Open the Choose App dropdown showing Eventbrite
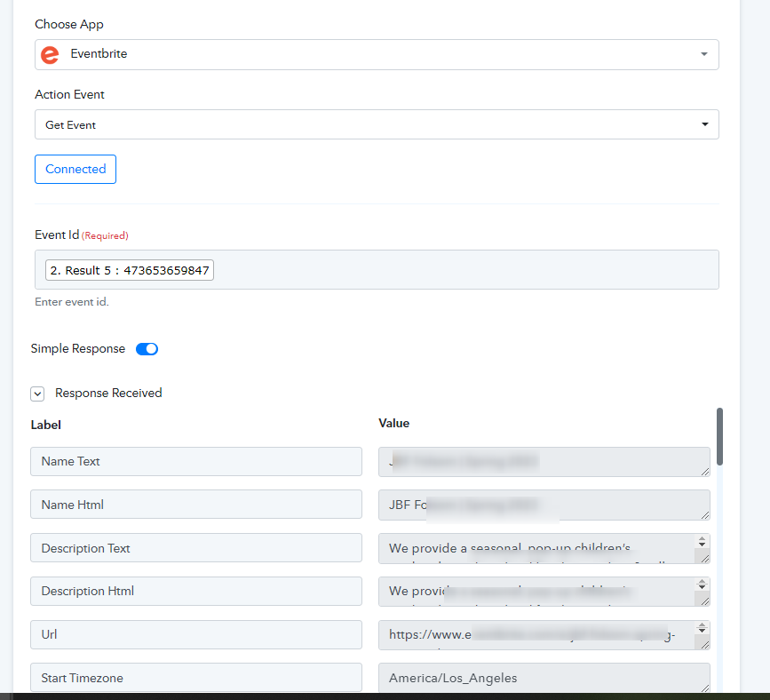The height and width of the screenshot is (700, 770). pyautogui.click(x=377, y=54)
